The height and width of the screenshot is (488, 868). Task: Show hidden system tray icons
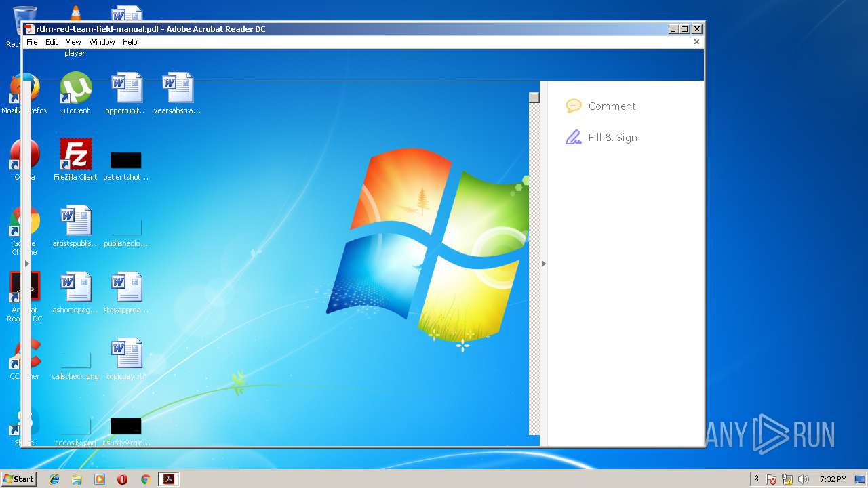pyautogui.click(x=756, y=479)
